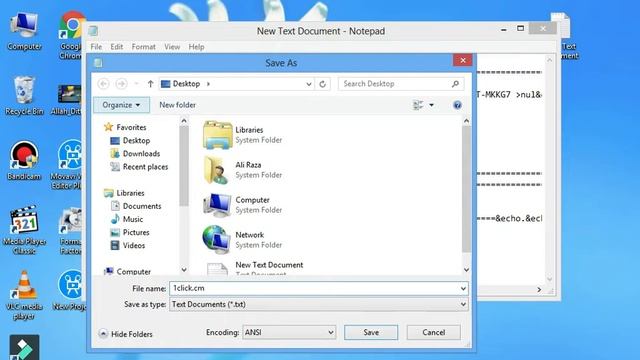Open the Notepad Format menu
Image resolution: width=640 pixels, height=360 pixels.
click(144, 47)
